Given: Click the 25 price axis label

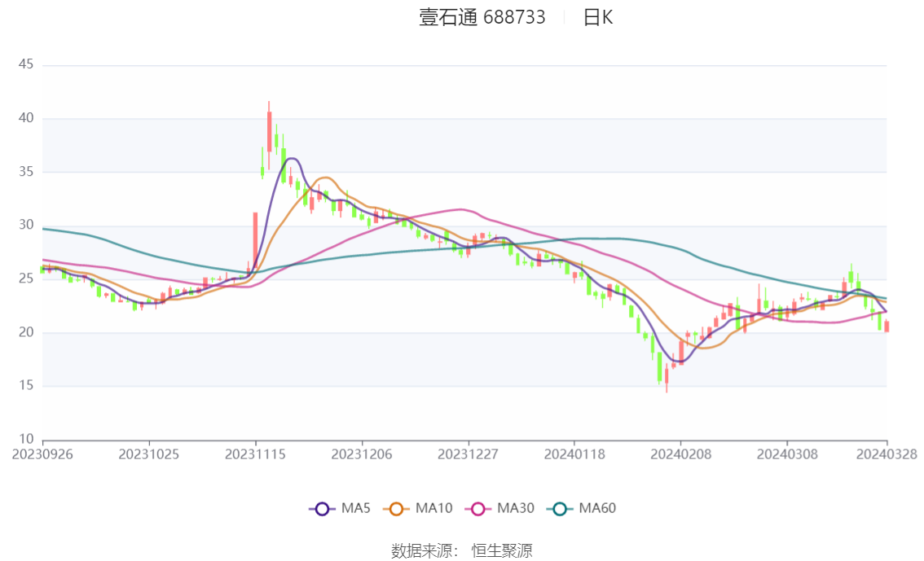Looking at the screenshot, I should [x=26, y=278].
